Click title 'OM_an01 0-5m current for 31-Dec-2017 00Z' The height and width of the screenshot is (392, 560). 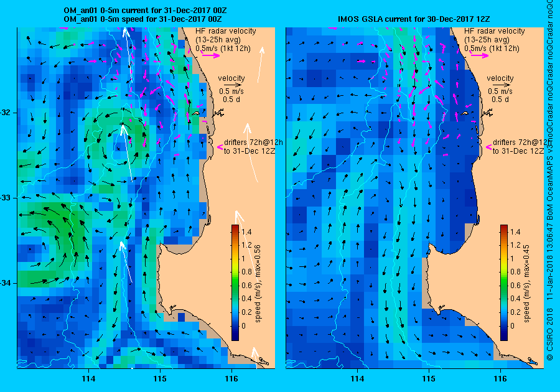(145, 11)
